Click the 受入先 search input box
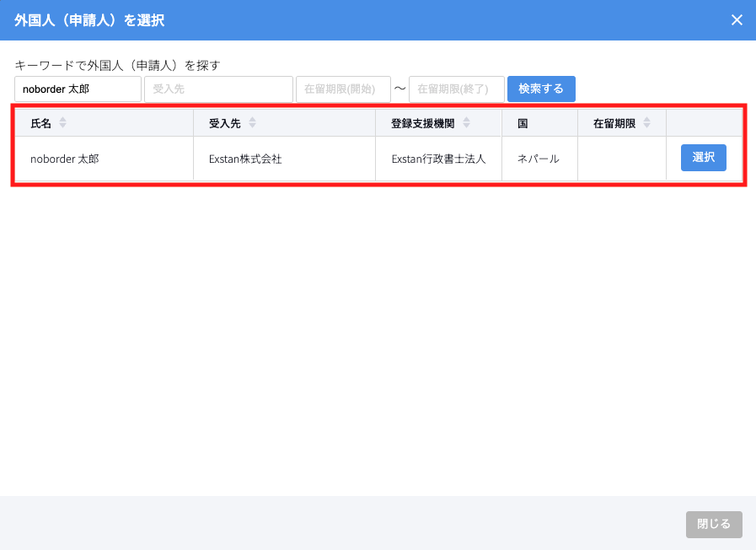 click(218, 89)
